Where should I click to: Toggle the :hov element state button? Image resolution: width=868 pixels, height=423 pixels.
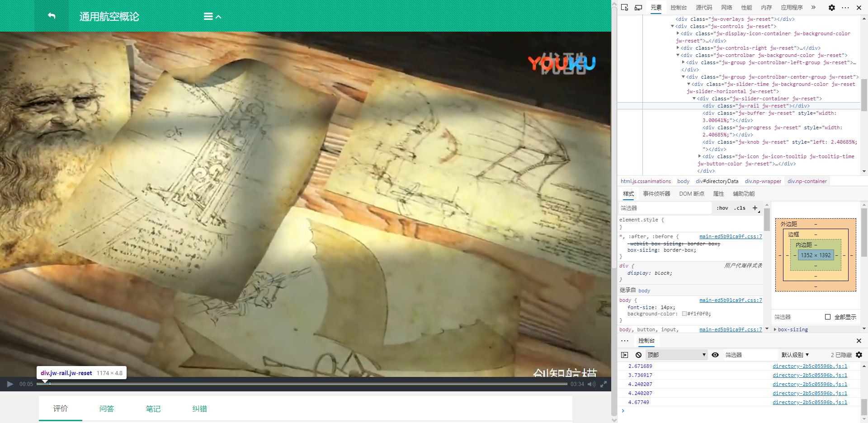click(x=722, y=208)
